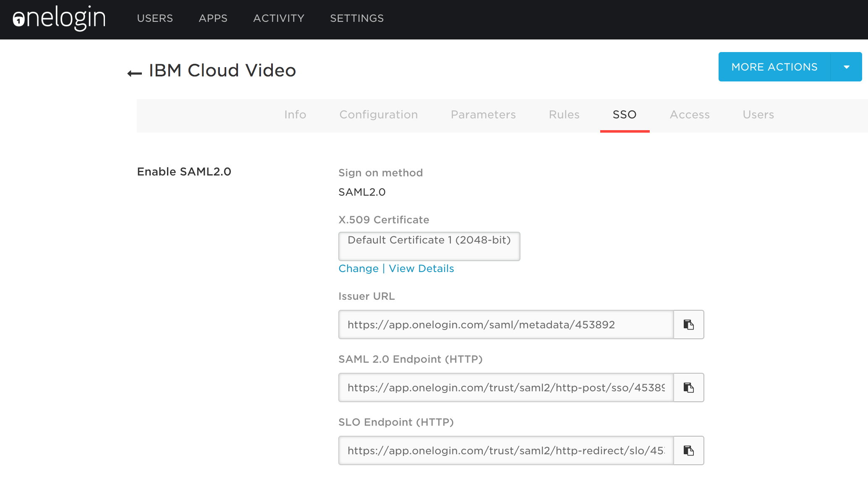Image resolution: width=868 pixels, height=487 pixels.
Task: Click the Issuer URL label
Action: click(366, 296)
